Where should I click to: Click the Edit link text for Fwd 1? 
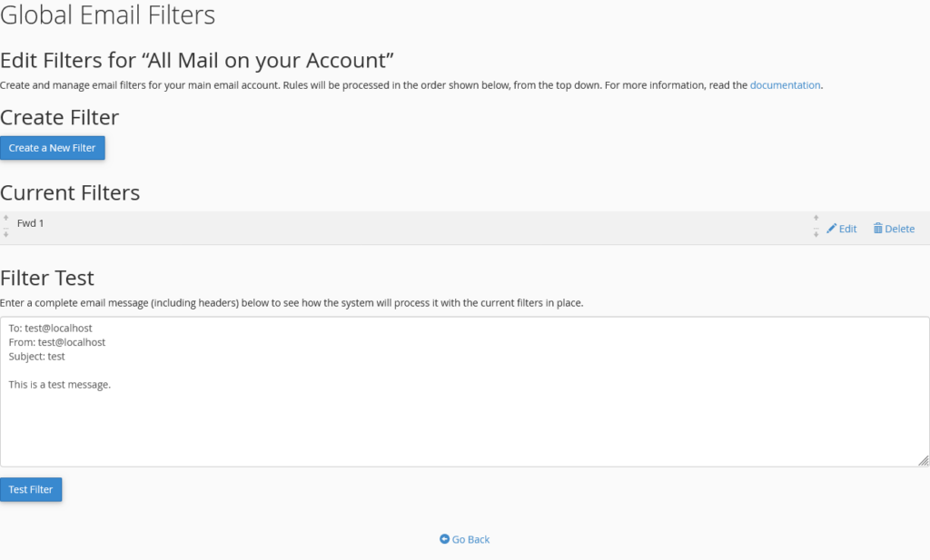[847, 229]
